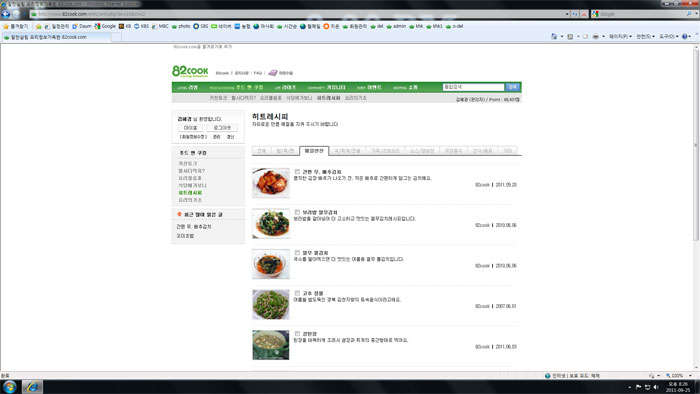Image resolution: width=700 pixels, height=394 pixels.
Task: Tick the checkbox beside the second recipe title
Action: [297, 212]
